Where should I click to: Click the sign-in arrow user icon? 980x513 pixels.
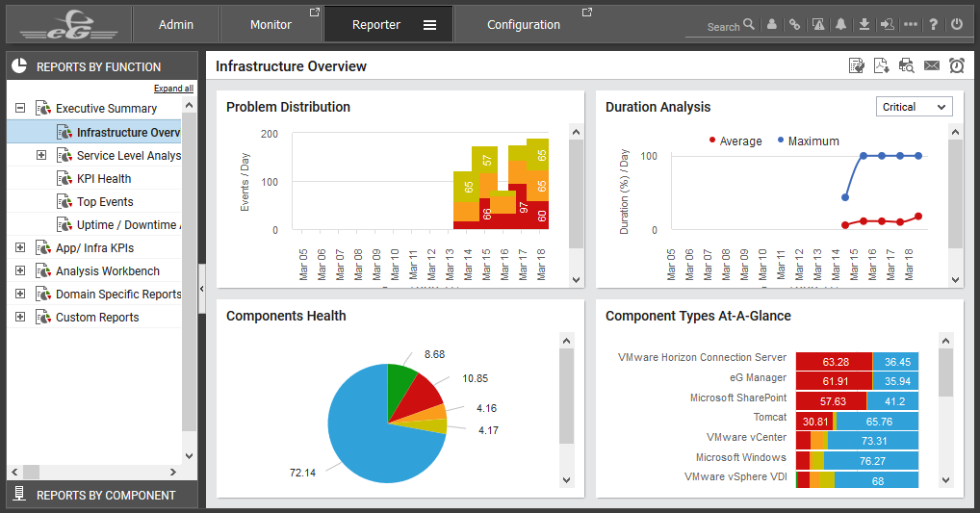(x=887, y=24)
